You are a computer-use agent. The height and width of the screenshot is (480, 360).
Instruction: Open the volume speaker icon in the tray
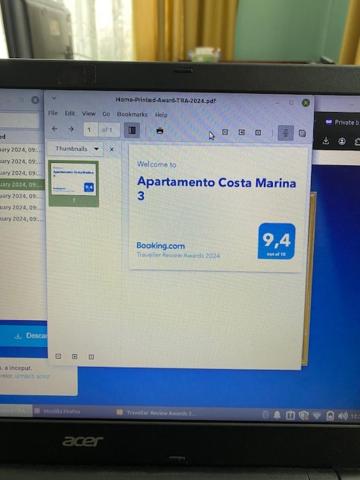point(343,416)
